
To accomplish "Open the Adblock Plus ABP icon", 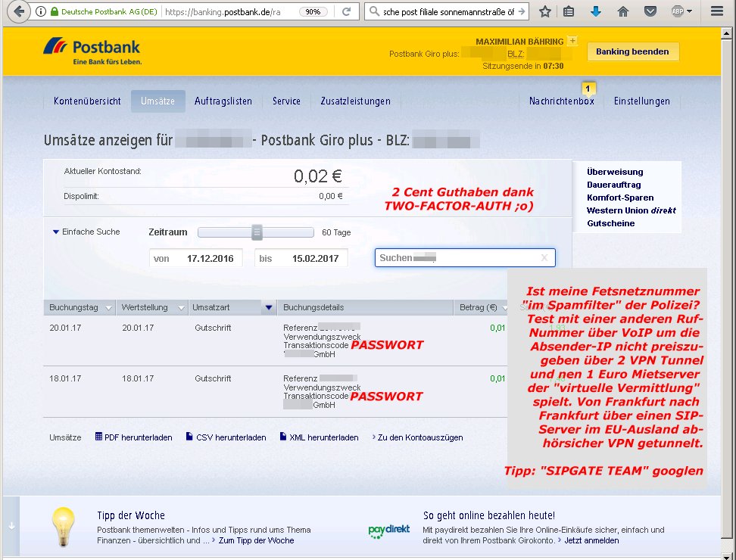I will pos(678,11).
